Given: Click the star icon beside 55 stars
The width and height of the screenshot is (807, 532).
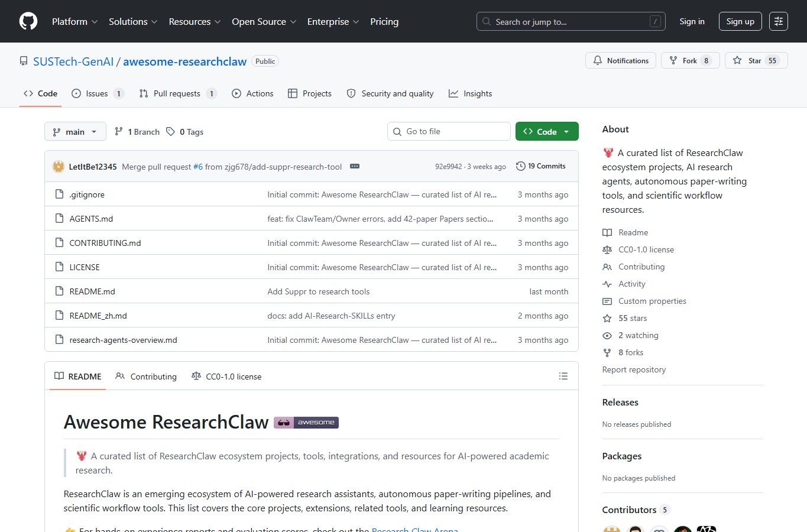Looking at the screenshot, I should (607, 318).
